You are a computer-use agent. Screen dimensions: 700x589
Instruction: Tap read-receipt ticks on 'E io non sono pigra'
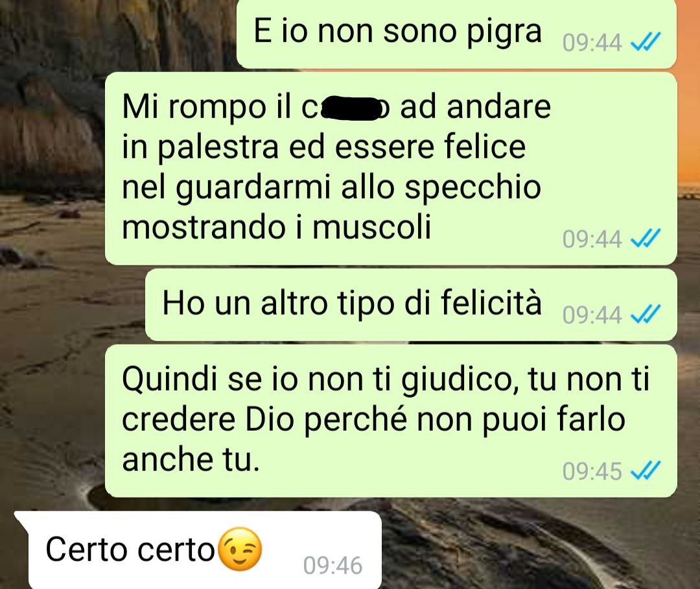(645, 43)
